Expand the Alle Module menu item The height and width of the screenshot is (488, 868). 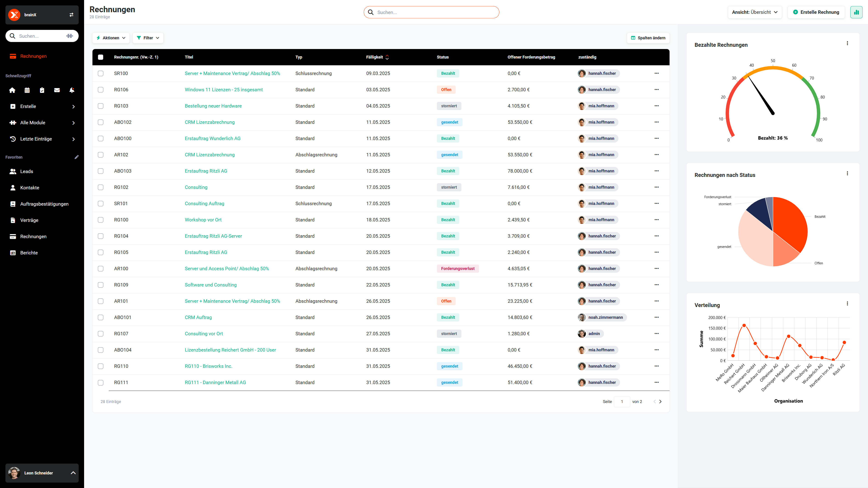tap(42, 123)
